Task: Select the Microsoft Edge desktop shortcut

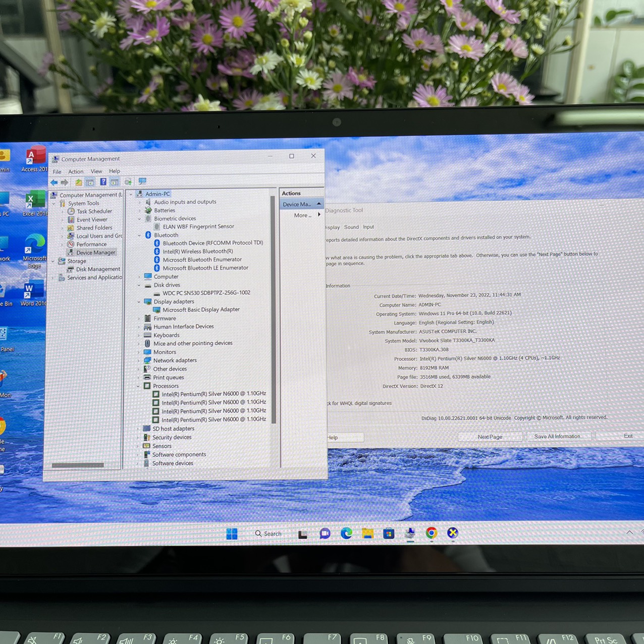Action: (34, 251)
